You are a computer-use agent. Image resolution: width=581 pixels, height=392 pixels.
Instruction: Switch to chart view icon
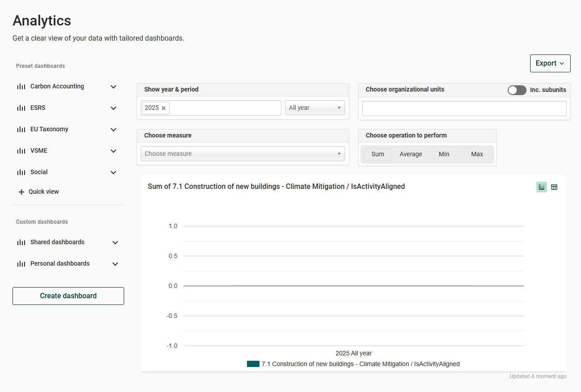(541, 187)
